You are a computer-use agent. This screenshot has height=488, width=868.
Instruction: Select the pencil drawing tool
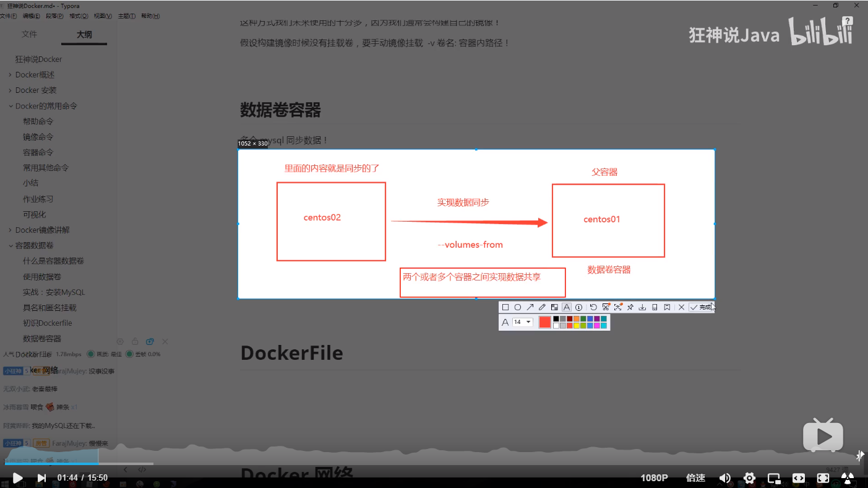(x=542, y=307)
